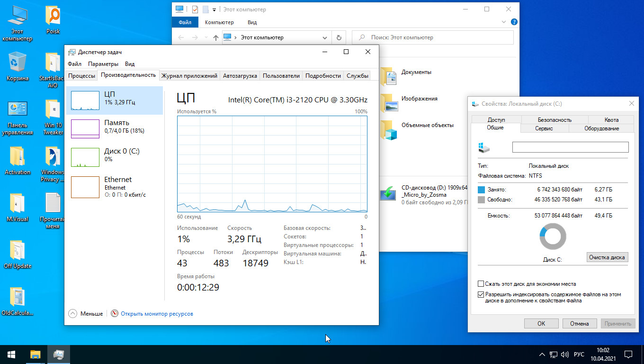Screen dimensions: 644x364
Task: Click 'Открыть монитор ресурсов' link
Action: tap(157, 313)
